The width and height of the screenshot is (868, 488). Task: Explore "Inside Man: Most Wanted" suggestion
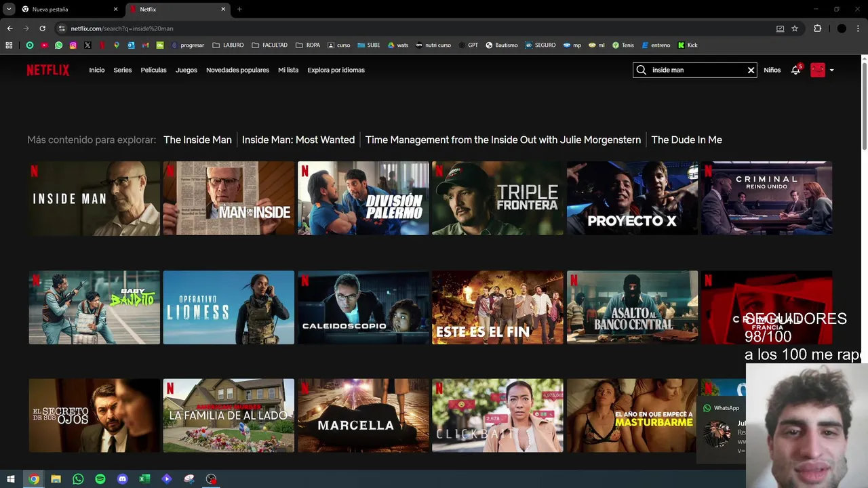coord(298,140)
